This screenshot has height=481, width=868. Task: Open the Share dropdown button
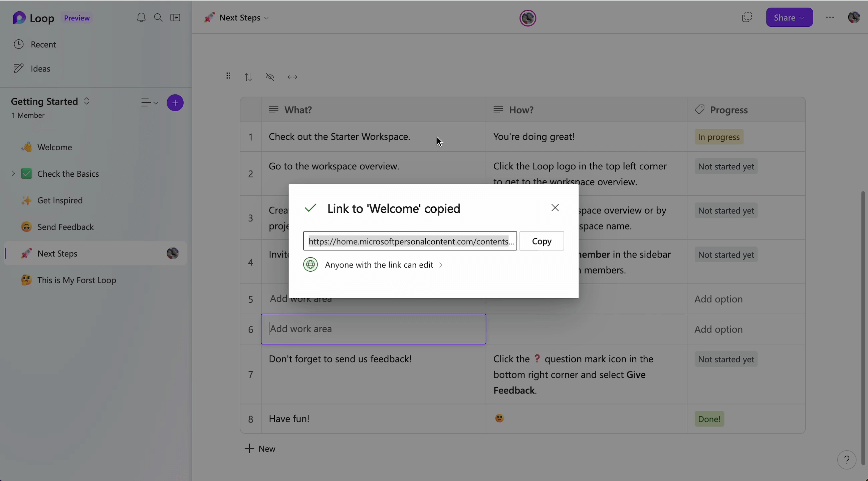click(x=789, y=17)
